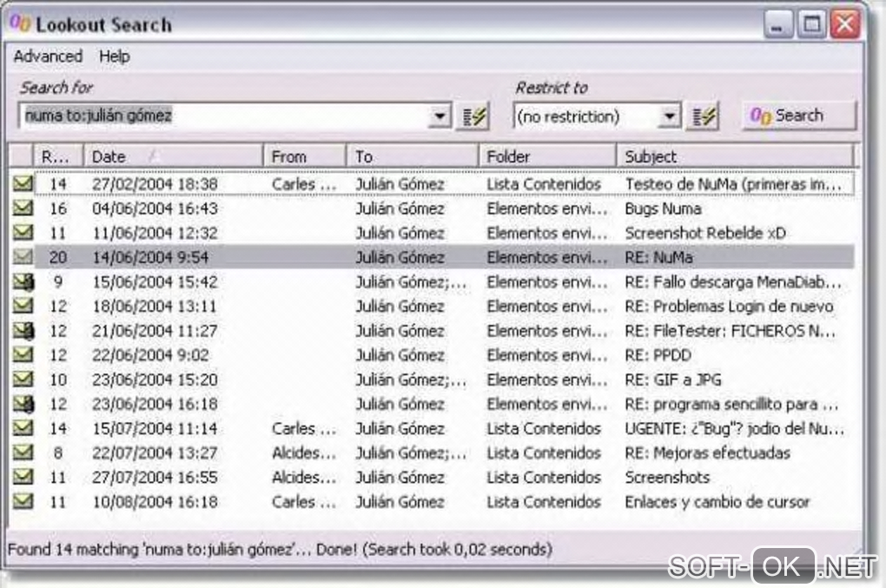Click date '22/06/2004 9:02'
The image size is (886, 588).
pyautogui.click(x=150, y=355)
